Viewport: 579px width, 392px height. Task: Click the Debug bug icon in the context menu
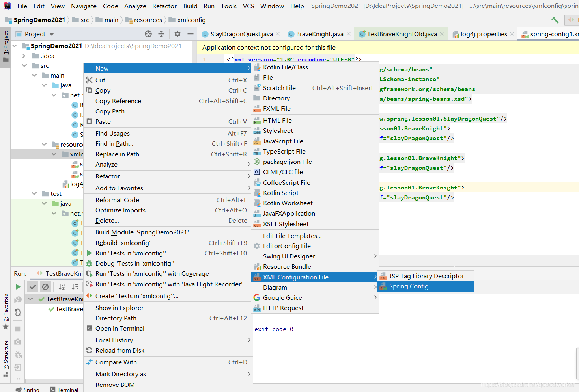click(89, 263)
